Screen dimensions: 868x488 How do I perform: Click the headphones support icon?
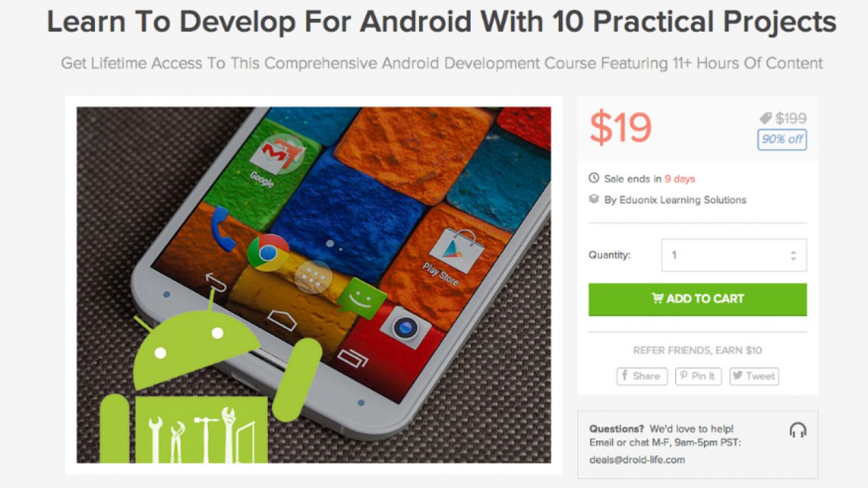798,430
